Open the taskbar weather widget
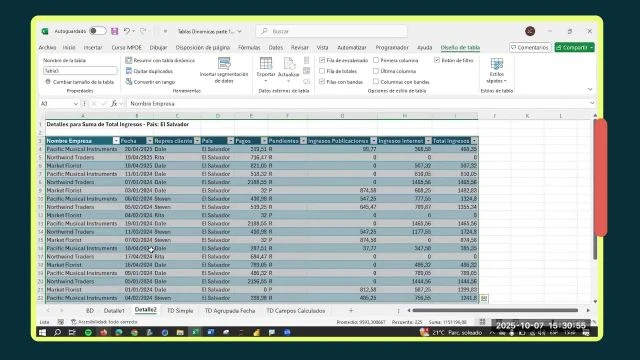The height and width of the screenshot is (360, 640). coord(452,333)
